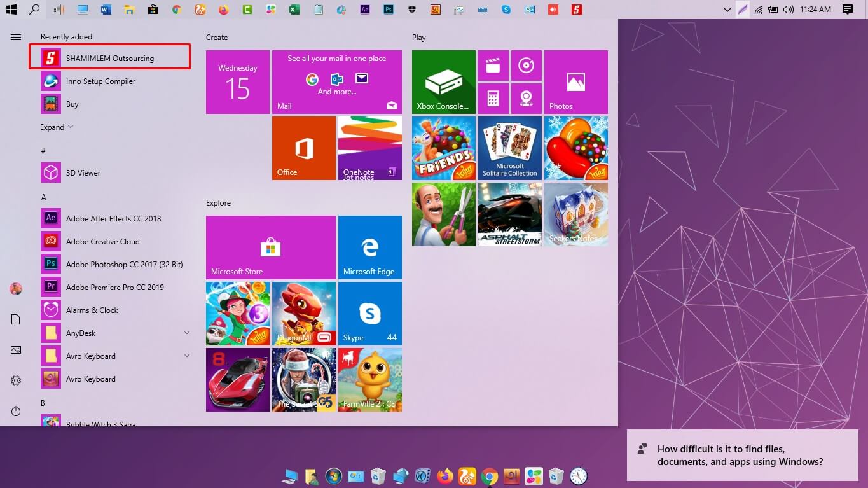The width and height of the screenshot is (868, 488).
Task: Launch the Microsoft Edge tile
Action: pos(370,247)
